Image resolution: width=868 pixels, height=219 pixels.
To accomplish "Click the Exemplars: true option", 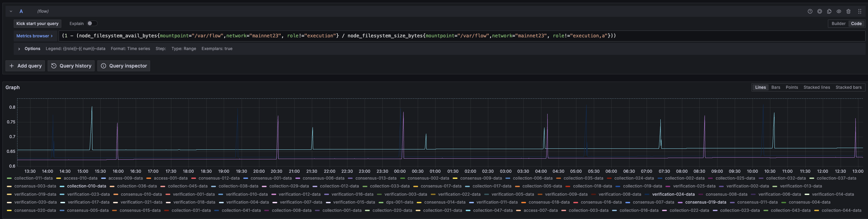I will [217, 49].
